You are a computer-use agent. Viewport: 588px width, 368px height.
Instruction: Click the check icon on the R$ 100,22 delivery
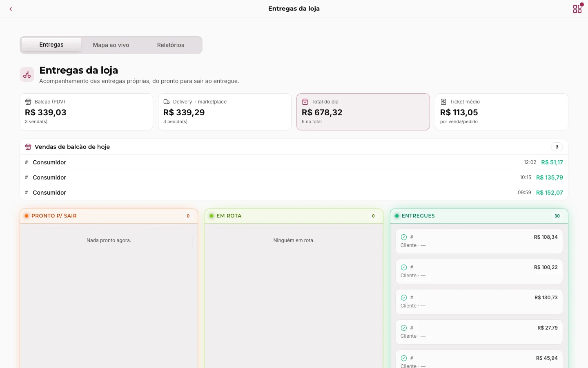[x=404, y=267]
